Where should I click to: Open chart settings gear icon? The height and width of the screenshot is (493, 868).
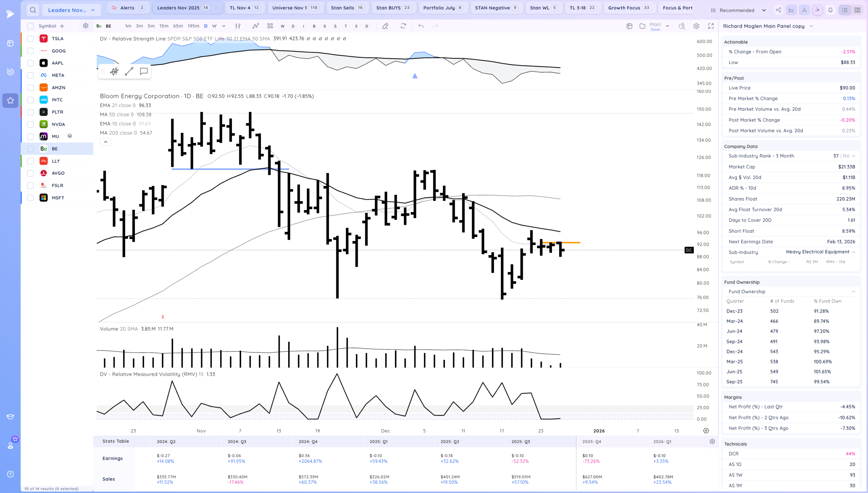[x=696, y=26]
